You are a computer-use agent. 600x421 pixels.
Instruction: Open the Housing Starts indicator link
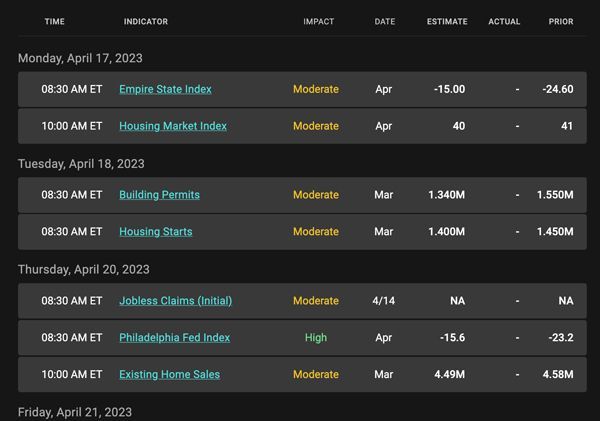pos(156,232)
